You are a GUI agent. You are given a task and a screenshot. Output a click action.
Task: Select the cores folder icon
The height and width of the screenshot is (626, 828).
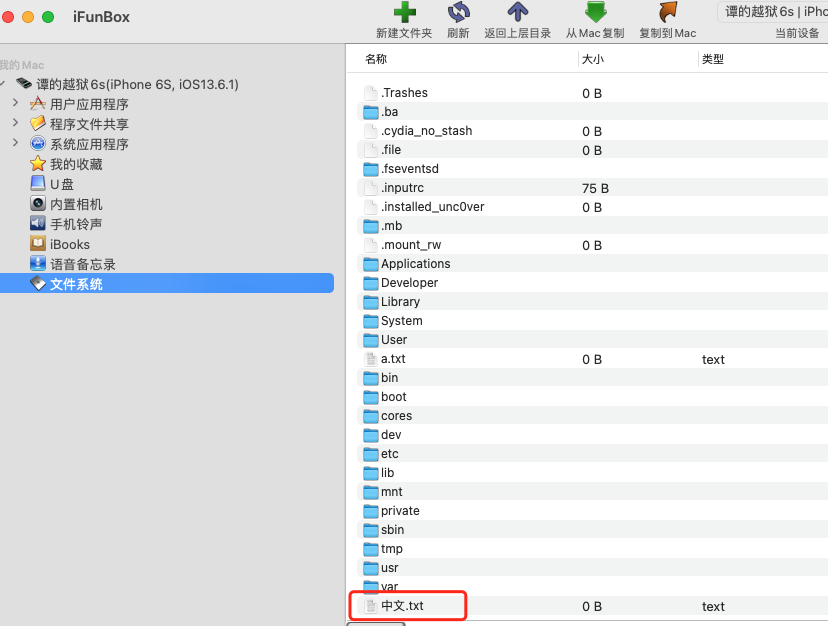tap(371, 416)
